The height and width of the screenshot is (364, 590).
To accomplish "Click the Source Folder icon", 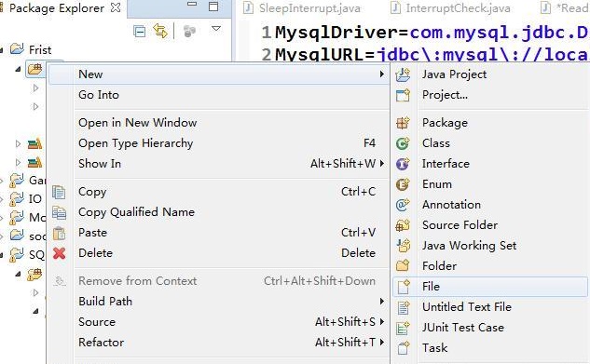I will tap(403, 225).
